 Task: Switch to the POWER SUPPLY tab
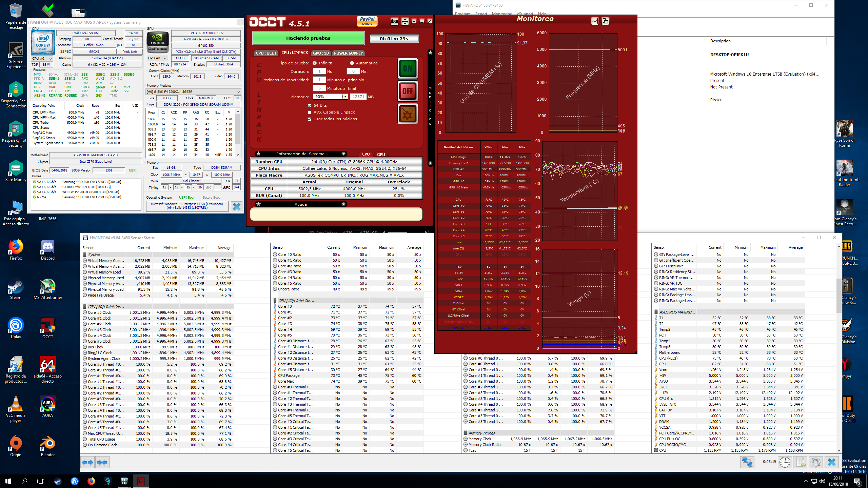coord(348,53)
